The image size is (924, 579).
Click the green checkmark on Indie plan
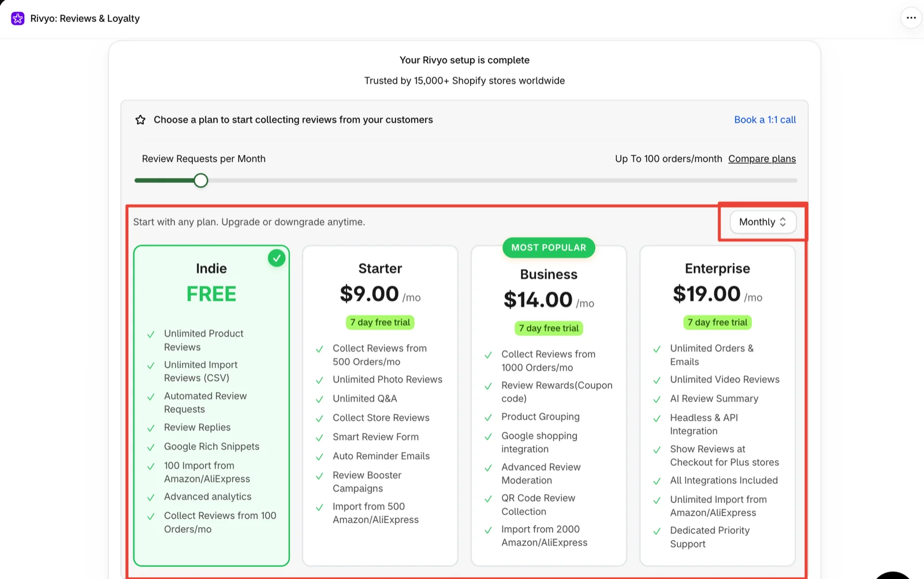pyautogui.click(x=277, y=258)
